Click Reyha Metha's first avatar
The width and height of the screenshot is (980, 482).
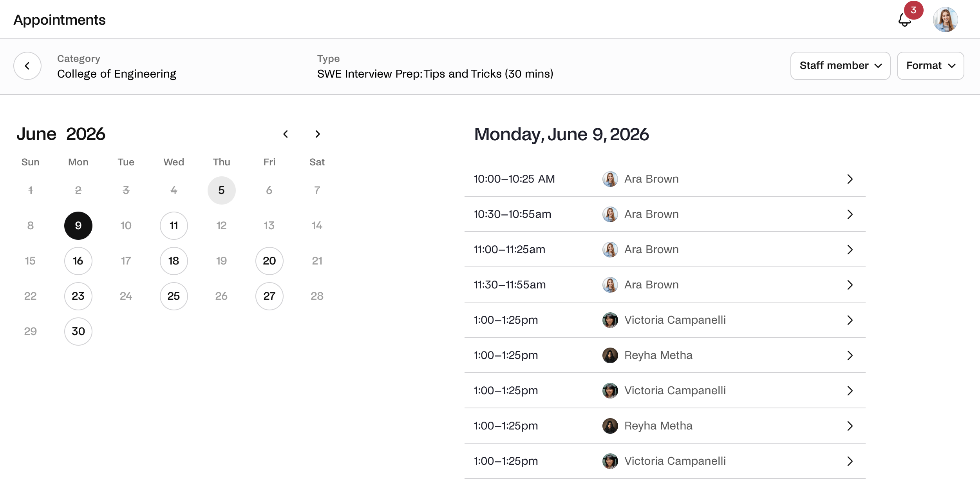[610, 355]
